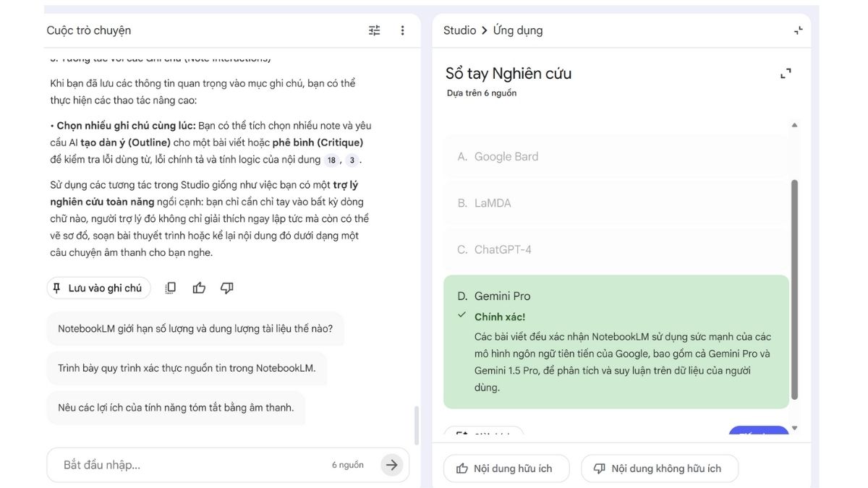Viewport: 868px width, 488px height.
Task: Select answer D. Gemini Pro
Action: pos(616,296)
